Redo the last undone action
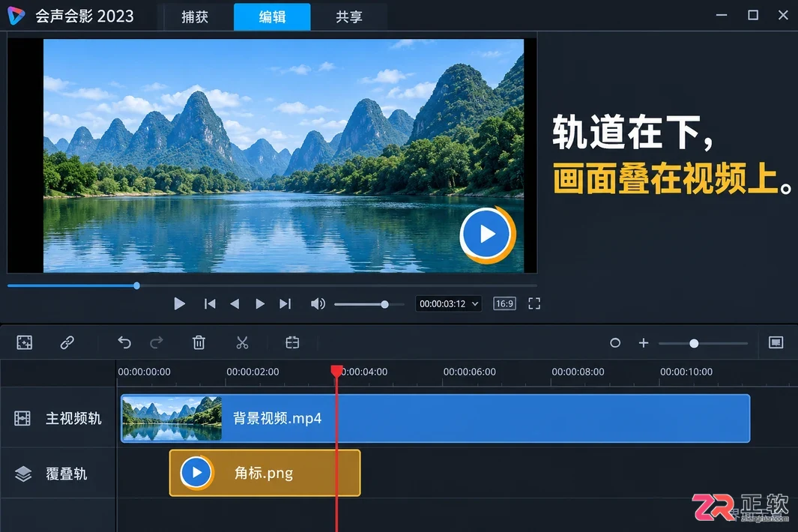This screenshot has width=798, height=532. pyautogui.click(x=157, y=342)
